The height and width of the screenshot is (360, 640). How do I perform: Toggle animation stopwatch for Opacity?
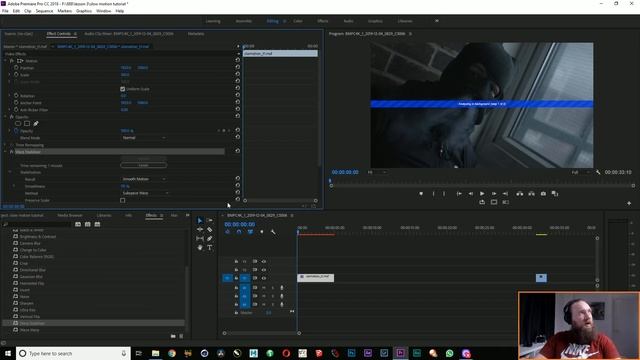pos(16,131)
